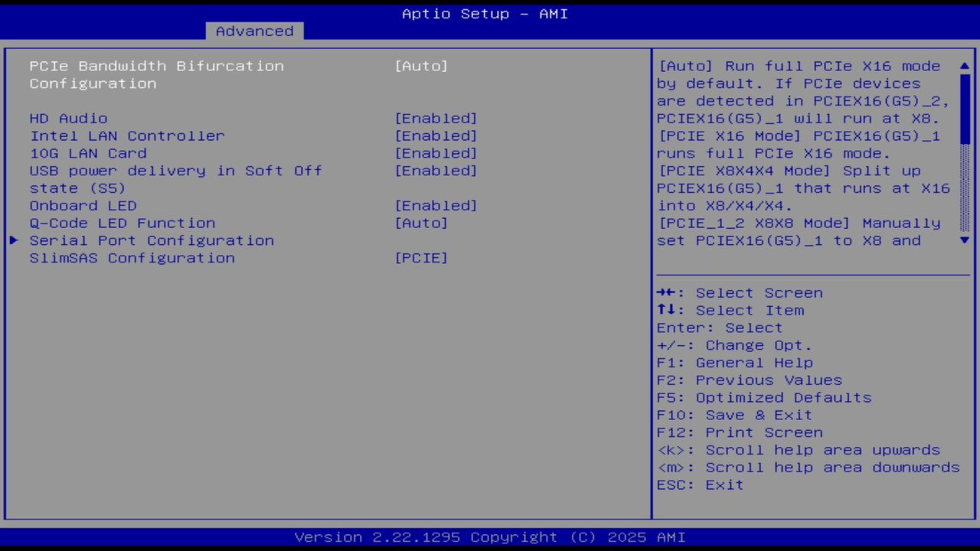The height and width of the screenshot is (551, 980).
Task: Click the Version 2.22.1295 footer text
Action: pos(488,536)
